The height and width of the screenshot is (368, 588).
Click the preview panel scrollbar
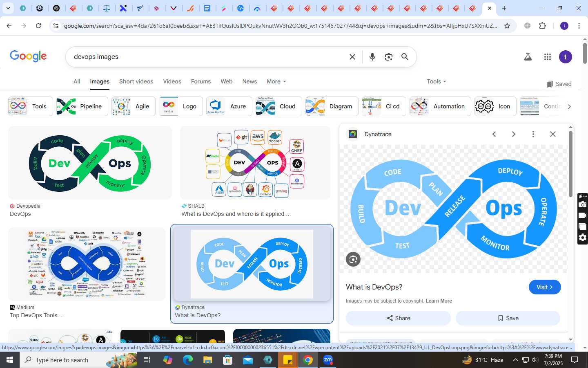570,164
